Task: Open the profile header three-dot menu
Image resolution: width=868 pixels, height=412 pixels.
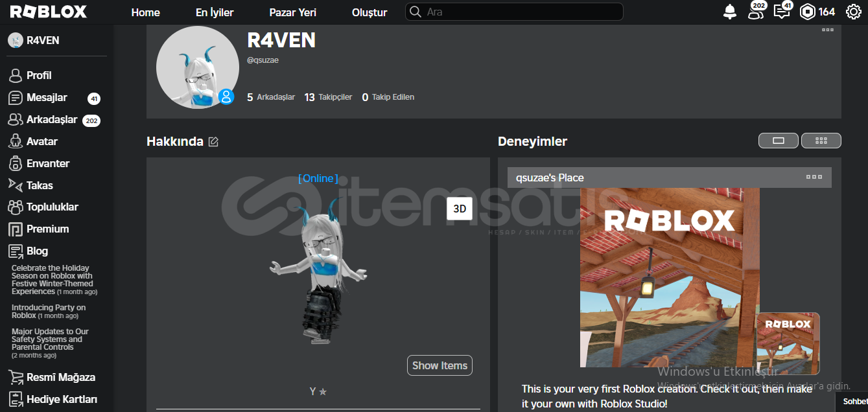Action: click(828, 30)
